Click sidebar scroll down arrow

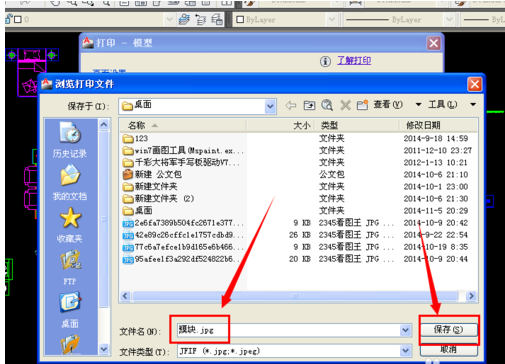pos(104,349)
